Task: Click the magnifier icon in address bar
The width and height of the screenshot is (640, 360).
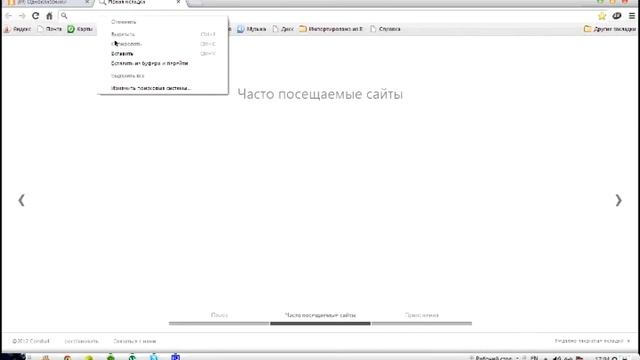Action: pyautogui.click(x=64, y=16)
